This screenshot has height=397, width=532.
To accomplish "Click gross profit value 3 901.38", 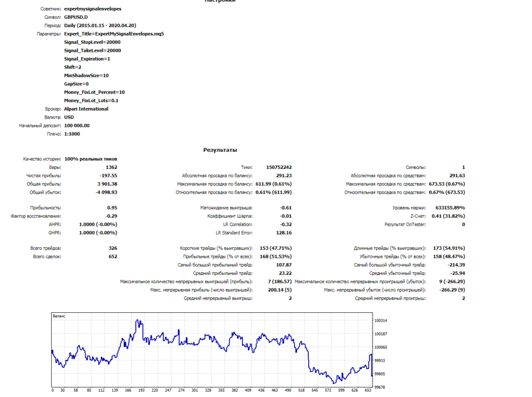I will [107, 184].
